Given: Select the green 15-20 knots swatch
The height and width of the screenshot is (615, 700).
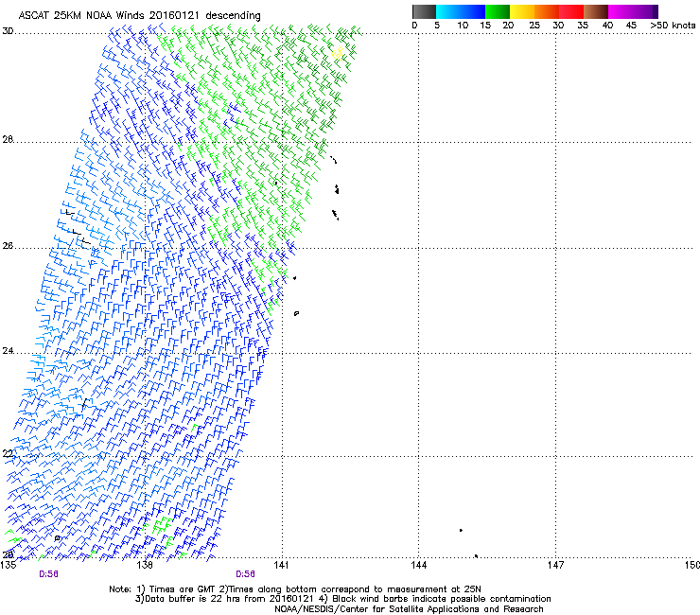Looking at the screenshot, I should (x=498, y=11).
